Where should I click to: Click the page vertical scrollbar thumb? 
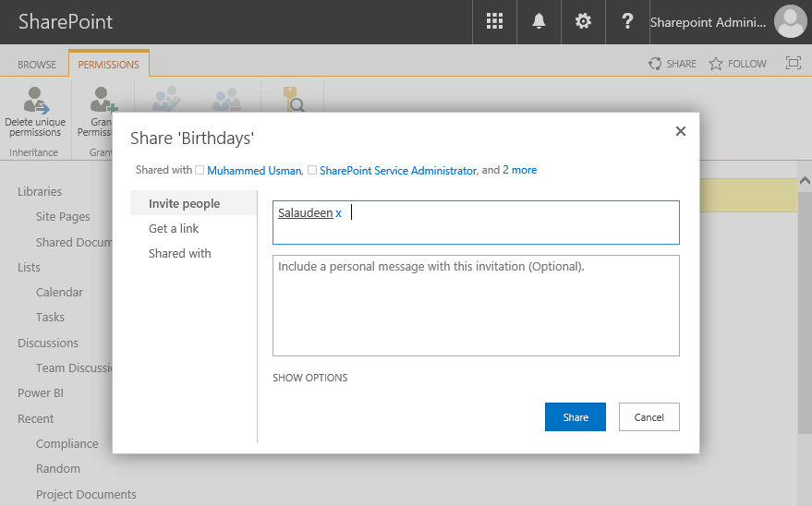pos(805,311)
